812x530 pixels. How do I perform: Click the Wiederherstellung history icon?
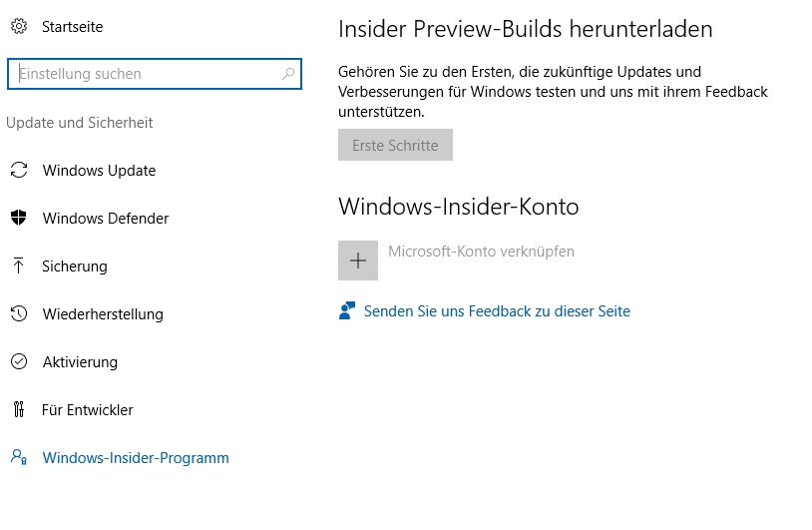point(18,314)
